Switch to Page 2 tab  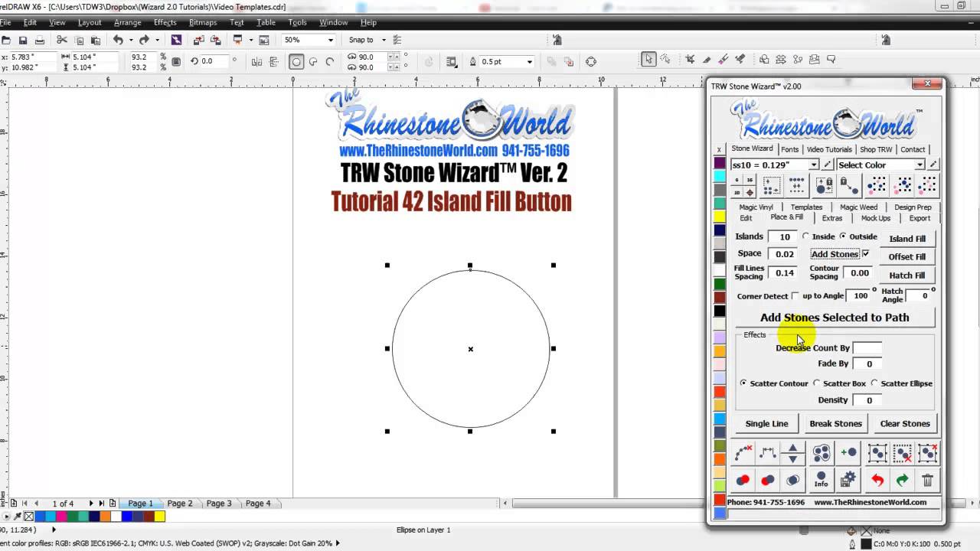[x=180, y=504]
